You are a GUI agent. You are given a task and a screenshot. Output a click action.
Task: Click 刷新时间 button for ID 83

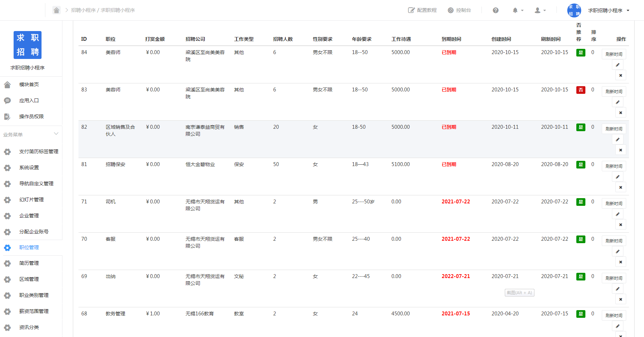614,91
